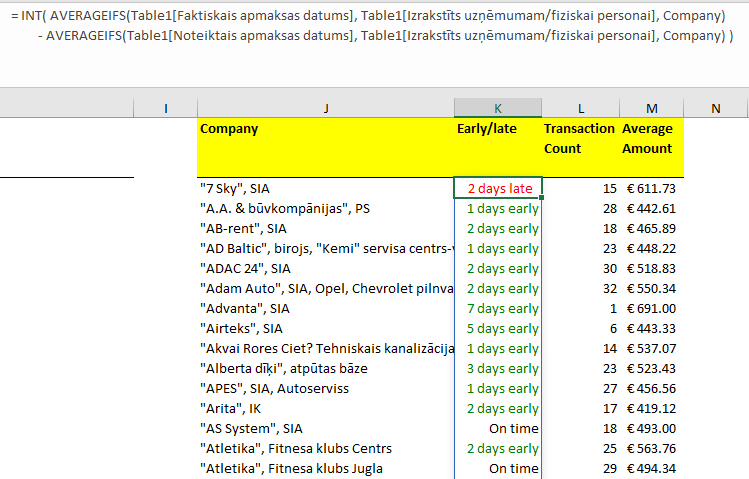Click the € 493.00 amount cell

652,429
